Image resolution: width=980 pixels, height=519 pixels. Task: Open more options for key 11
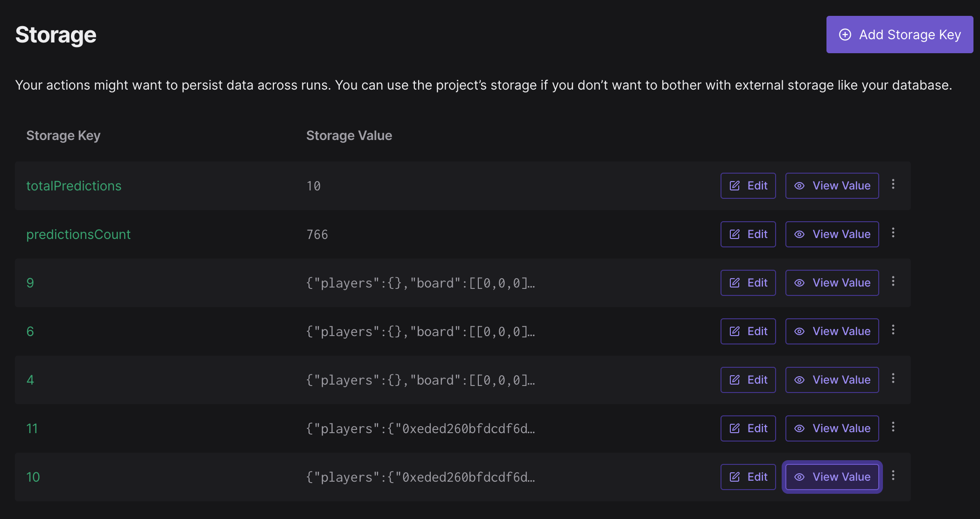[x=893, y=427]
